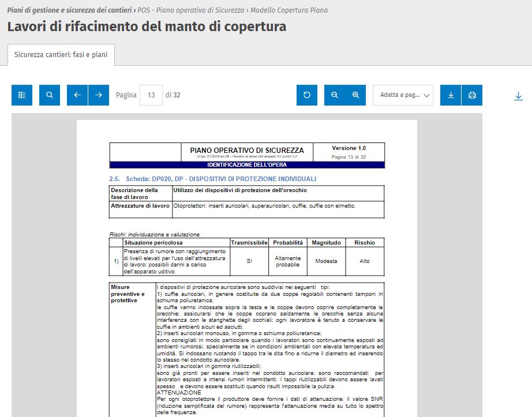
Task: Click the blue download button beside print
Action: (x=451, y=95)
